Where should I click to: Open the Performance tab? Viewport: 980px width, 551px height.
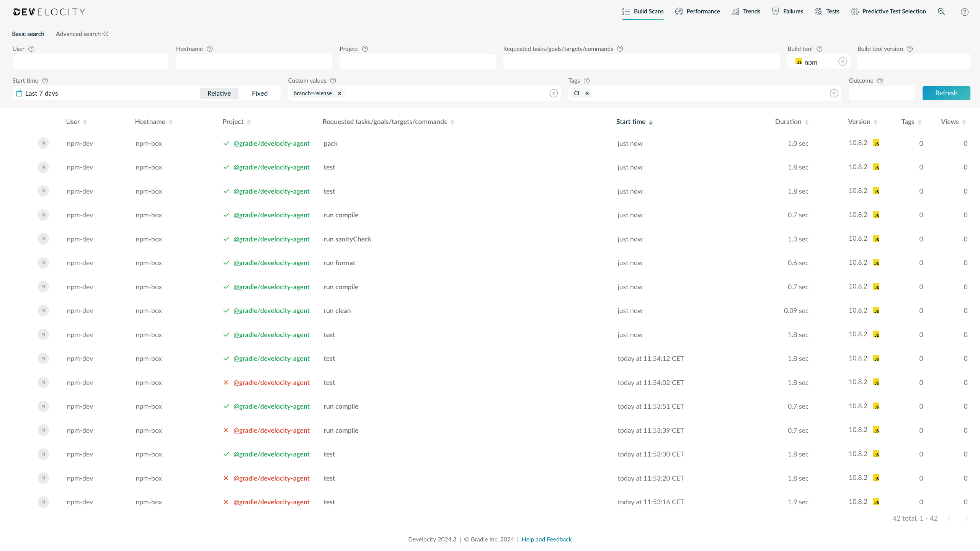tap(697, 11)
